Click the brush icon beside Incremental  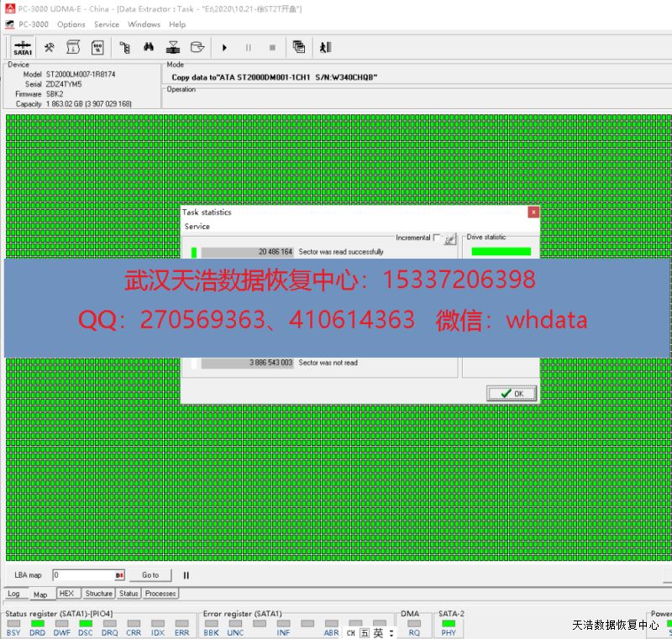450,239
